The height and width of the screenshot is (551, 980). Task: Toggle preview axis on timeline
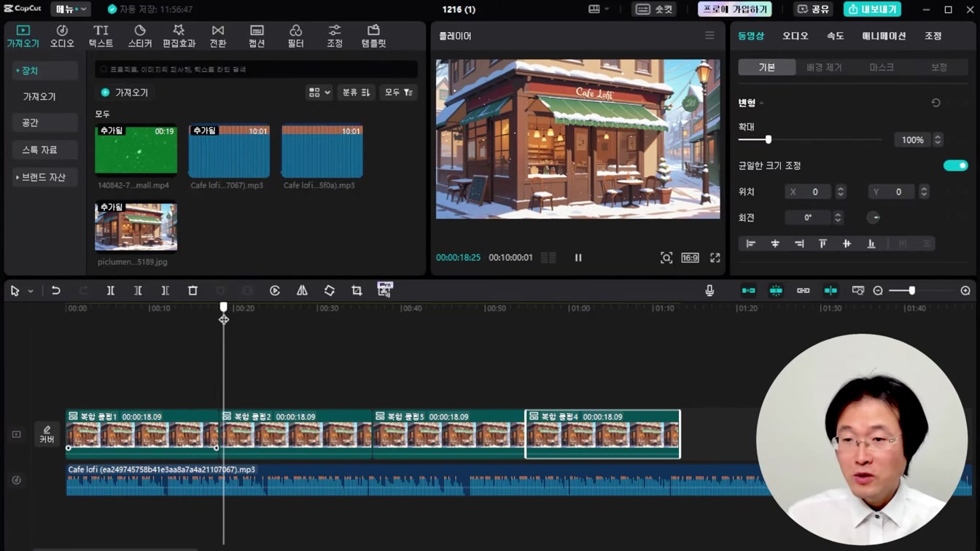click(x=831, y=291)
